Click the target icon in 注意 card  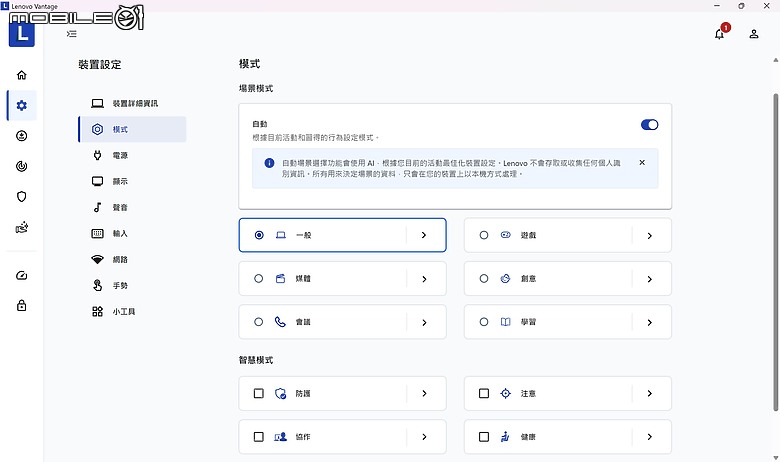(x=505, y=393)
